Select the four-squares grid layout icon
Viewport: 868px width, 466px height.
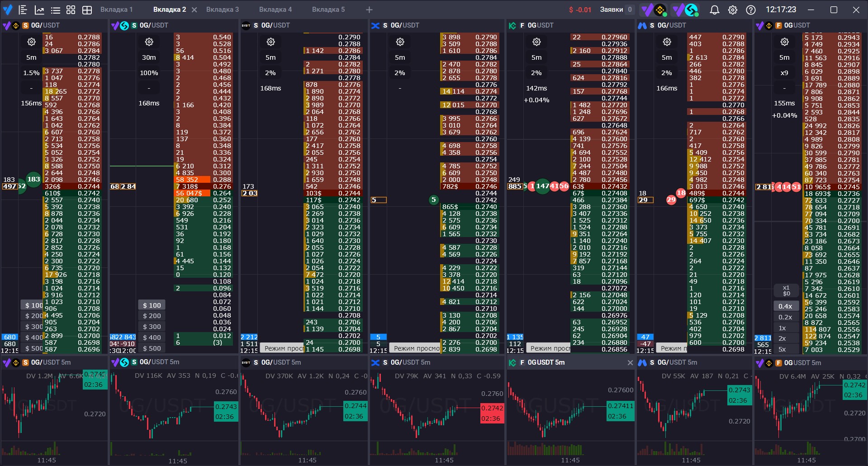(71, 10)
